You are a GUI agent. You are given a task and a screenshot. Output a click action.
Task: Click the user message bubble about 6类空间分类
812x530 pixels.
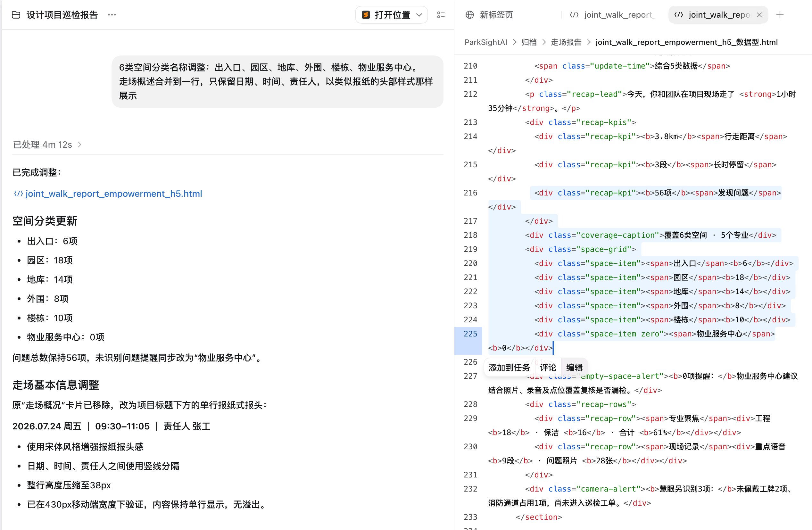278,81
